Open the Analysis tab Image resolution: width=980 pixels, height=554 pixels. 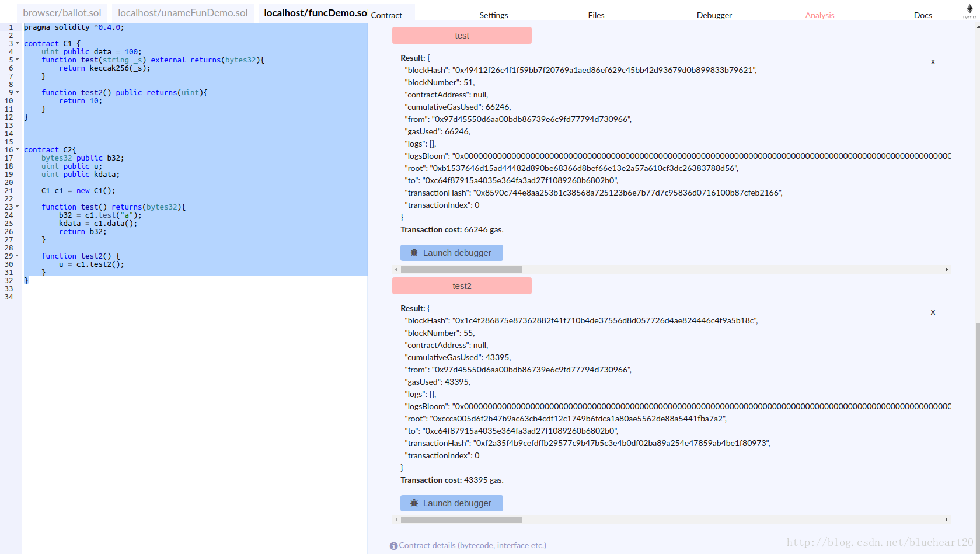[819, 15]
